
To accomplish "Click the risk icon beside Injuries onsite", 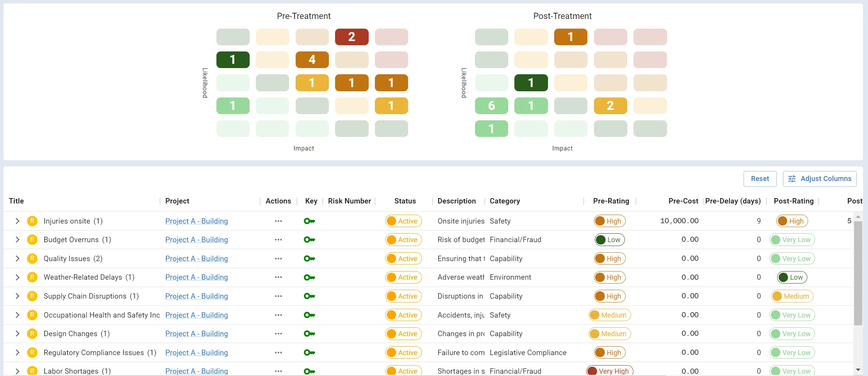I will pyautogui.click(x=32, y=221).
